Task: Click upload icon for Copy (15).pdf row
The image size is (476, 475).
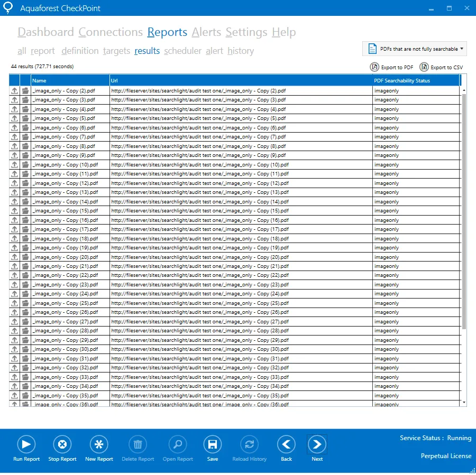Action: tap(14, 211)
